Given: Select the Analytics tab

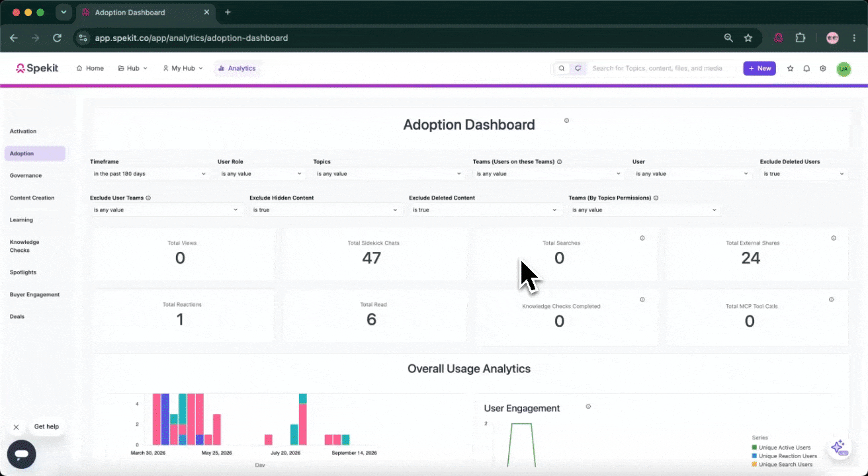Looking at the screenshot, I should pyautogui.click(x=237, y=68).
